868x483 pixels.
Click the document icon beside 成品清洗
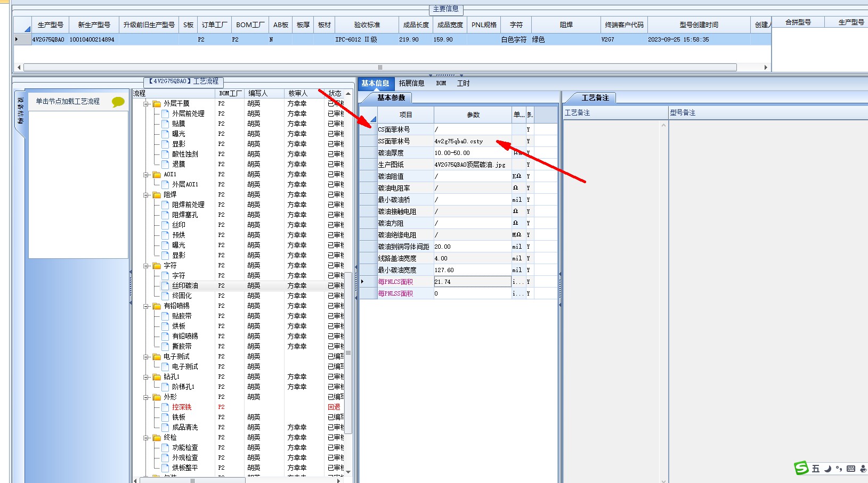(165, 428)
